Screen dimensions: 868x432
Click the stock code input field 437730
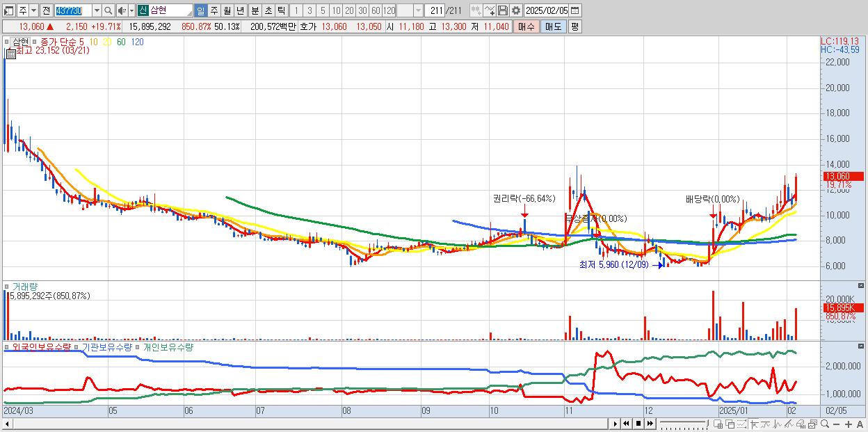[73, 10]
